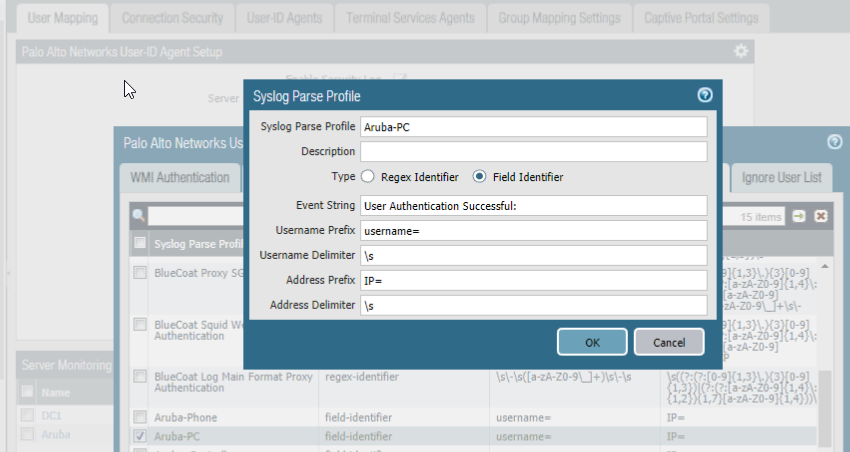Image resolution: width=850 pixels, height=452 pixels.
Task: Check BlueCoat Log Main Format Proxy checkbox
Action: (x=140, y=376)
